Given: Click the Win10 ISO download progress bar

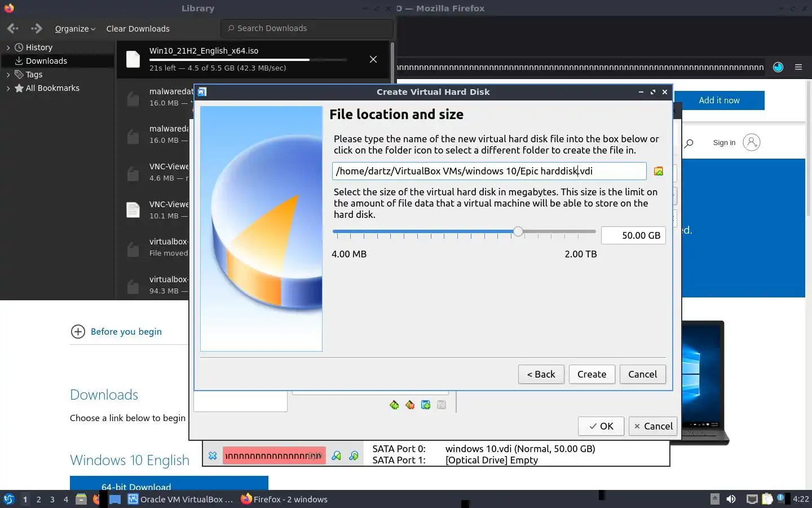Looking at the screenshot, I should [248, 59].
